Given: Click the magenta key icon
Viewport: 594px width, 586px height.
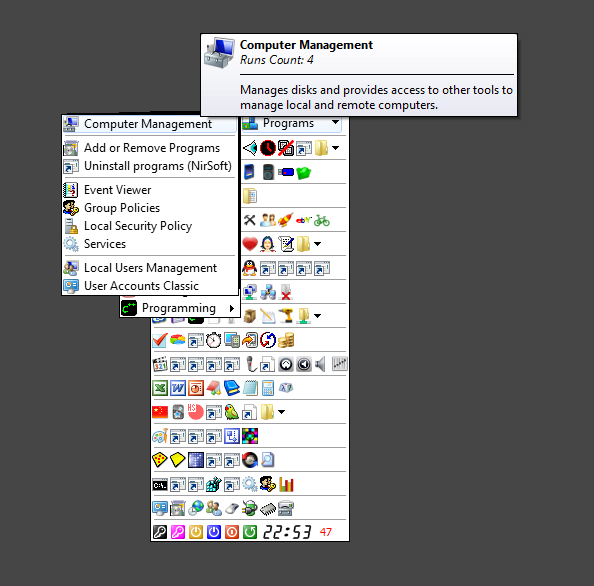Looking at the screenshot, I should coord(178,532).
